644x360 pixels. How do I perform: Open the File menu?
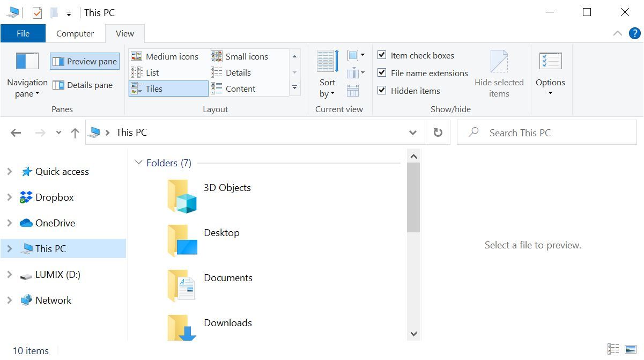point(23,33)
